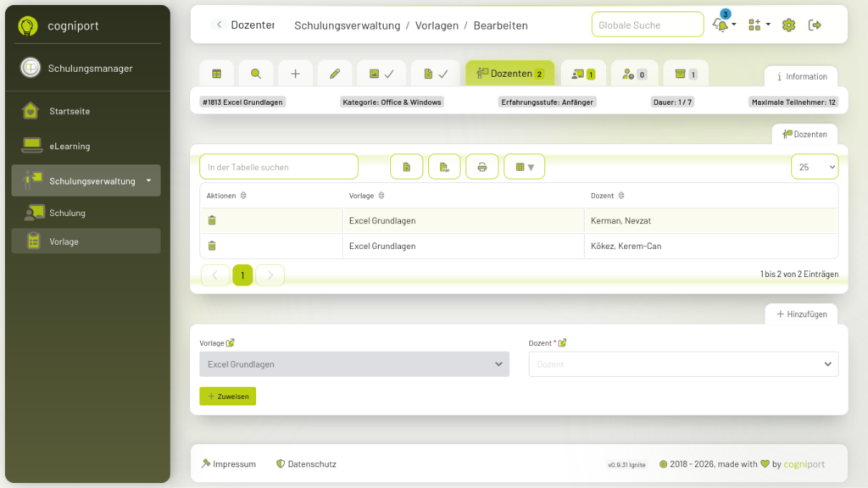
Task: Click edit icon next to Dozent label
Action: pos(563,343)
